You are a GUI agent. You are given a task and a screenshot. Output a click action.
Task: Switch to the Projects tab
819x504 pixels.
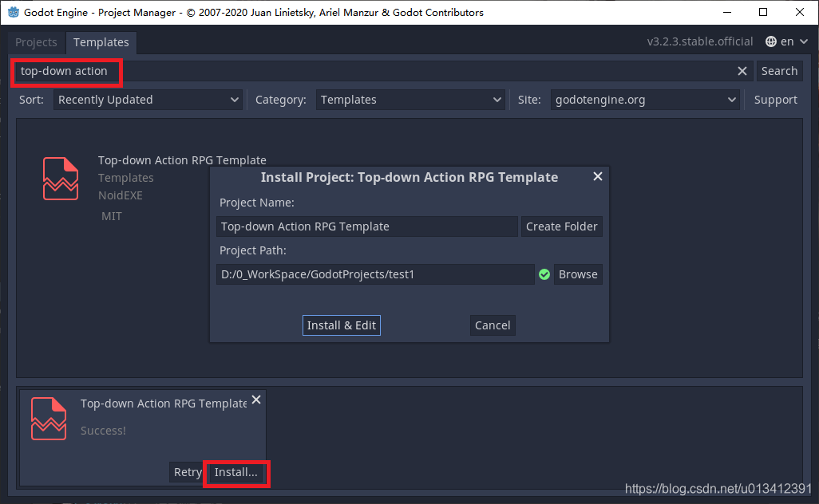[x=36, y=42]
